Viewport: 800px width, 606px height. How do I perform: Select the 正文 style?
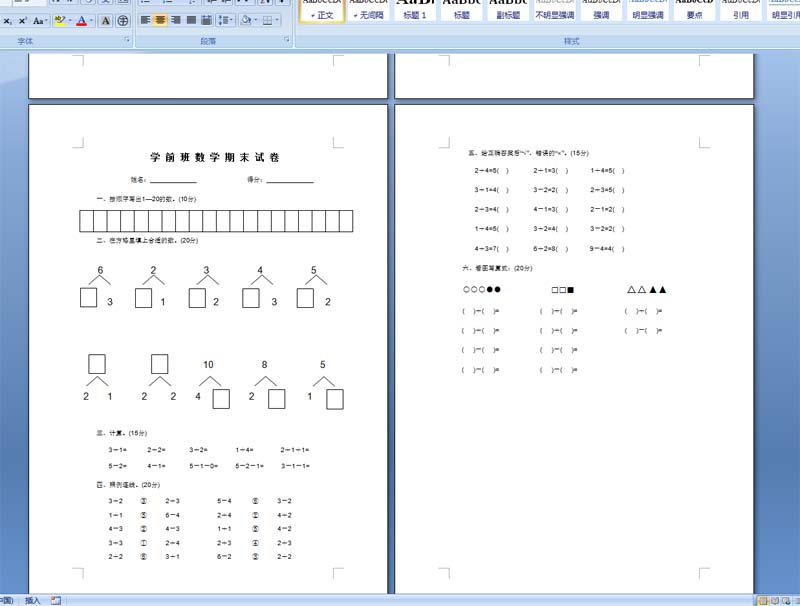point(322,10)
